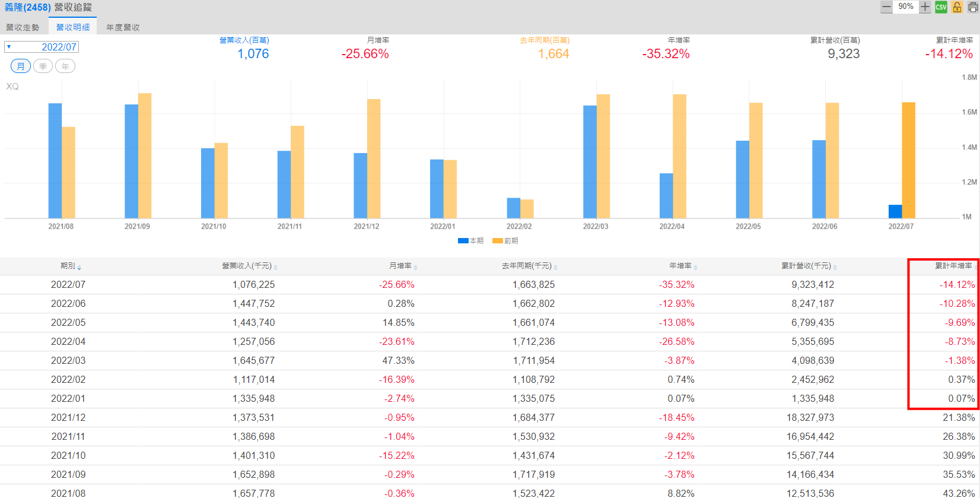Image resolution: width=980 pixels, height=498 pixels.
Task: Sort table by 年增率 column header
Action: (x=683, y=266)
